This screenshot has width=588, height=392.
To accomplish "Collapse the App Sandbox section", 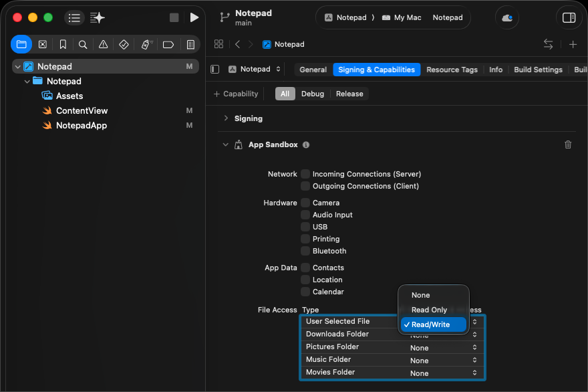I will pyautogui.click(x=226, y=144).
